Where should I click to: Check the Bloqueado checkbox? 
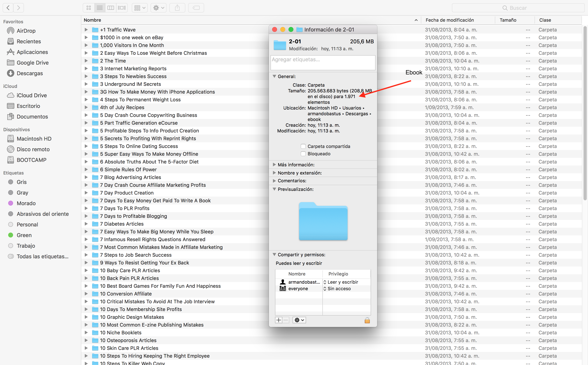pos(303,154)
